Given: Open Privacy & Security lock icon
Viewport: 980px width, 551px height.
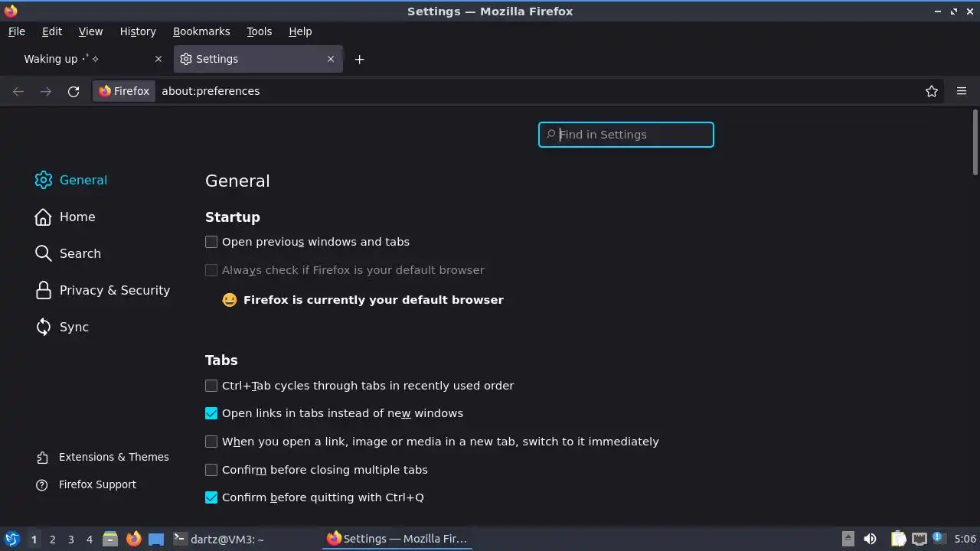Looking at the screenshot, I should (x=44, y=290).
